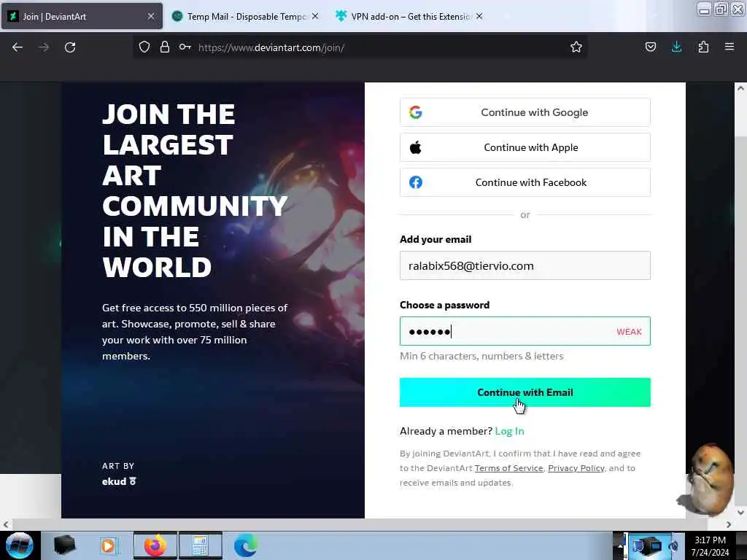The width and height of the screenshot is (747, 560).
Task: Click the horizontal scrollbar right arrow
Action: [x=729, y=525]
